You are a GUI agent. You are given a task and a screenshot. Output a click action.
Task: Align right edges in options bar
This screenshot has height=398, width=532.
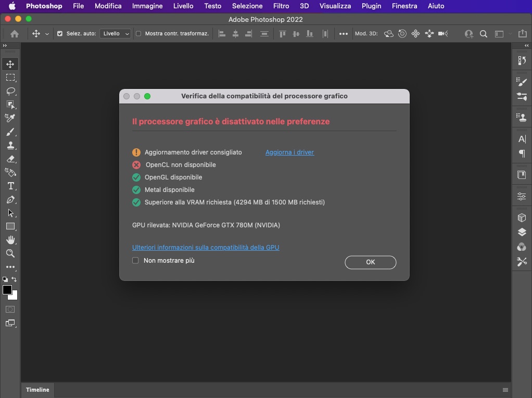248,34
